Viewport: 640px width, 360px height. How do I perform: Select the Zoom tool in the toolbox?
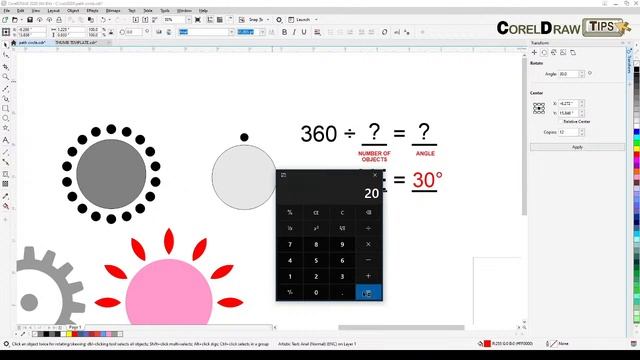click(x=6, y=77)
